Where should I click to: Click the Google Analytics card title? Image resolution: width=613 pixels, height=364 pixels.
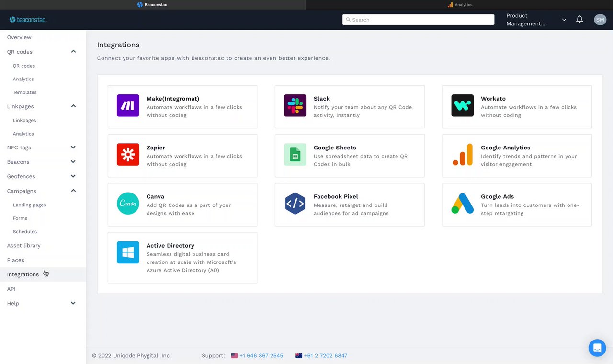pyautogui.click(x=506, y=148)
